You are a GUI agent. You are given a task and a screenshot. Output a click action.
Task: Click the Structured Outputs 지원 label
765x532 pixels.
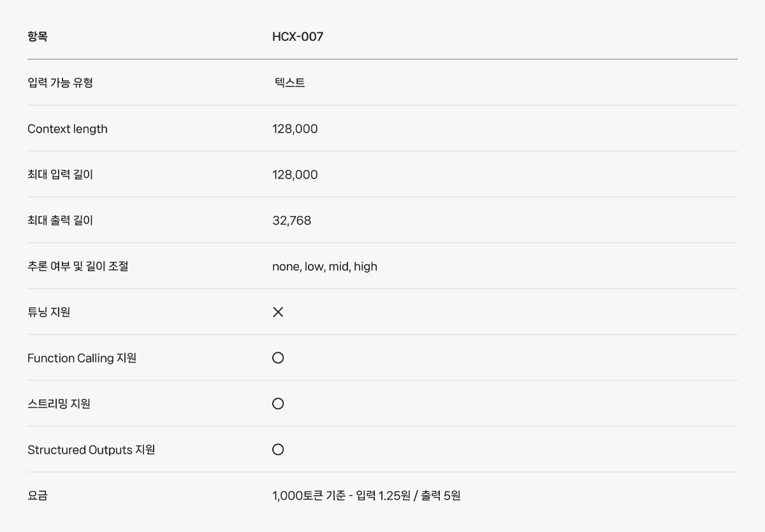point(91,450)
